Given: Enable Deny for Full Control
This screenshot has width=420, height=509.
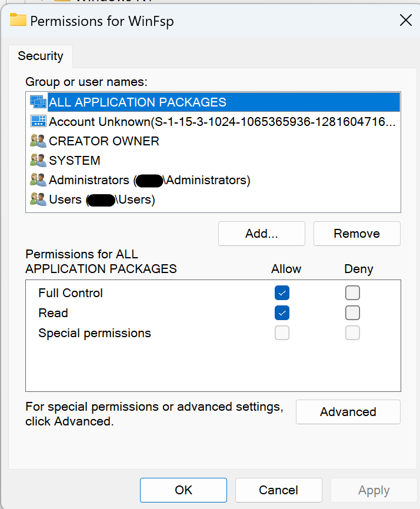Looking at the screenshot, I should (352, 292).
